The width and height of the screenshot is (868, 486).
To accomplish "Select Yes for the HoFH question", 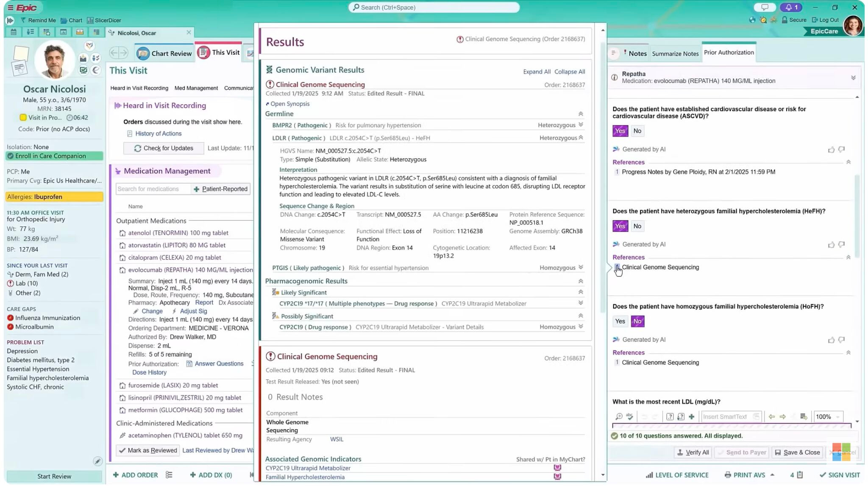I will click(620, 321).
